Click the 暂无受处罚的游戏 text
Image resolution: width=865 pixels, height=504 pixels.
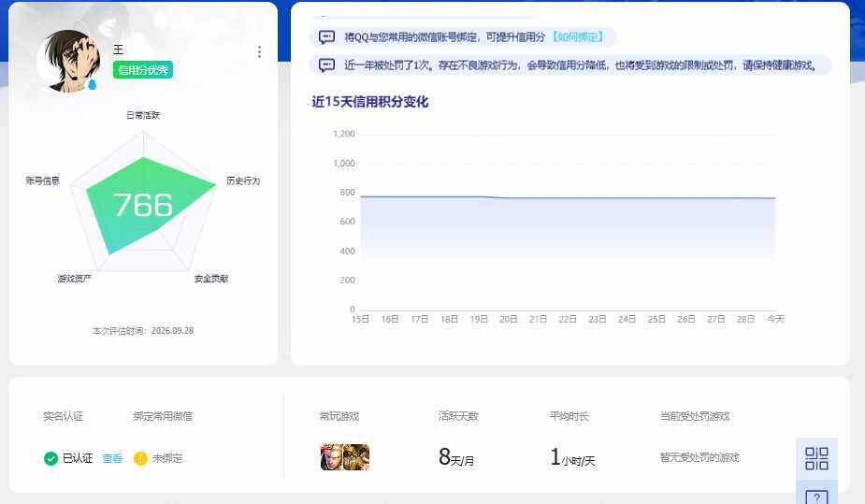click(x=699, y=457)
